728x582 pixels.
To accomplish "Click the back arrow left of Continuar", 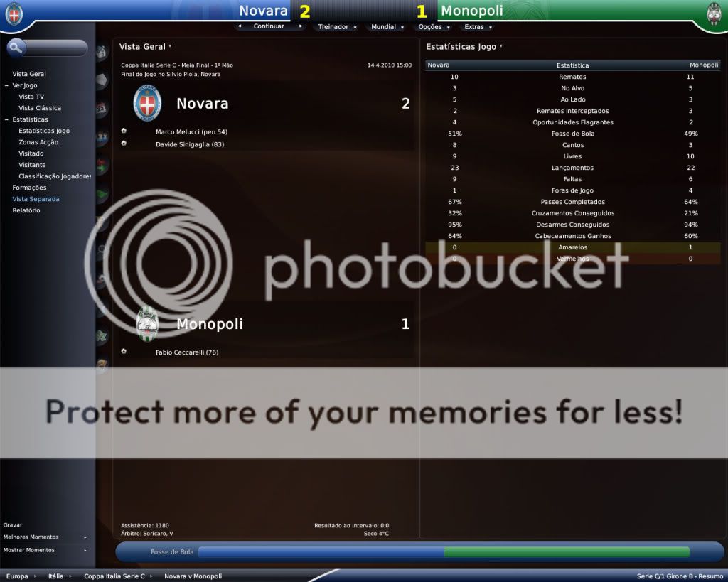I will [240, 27].
